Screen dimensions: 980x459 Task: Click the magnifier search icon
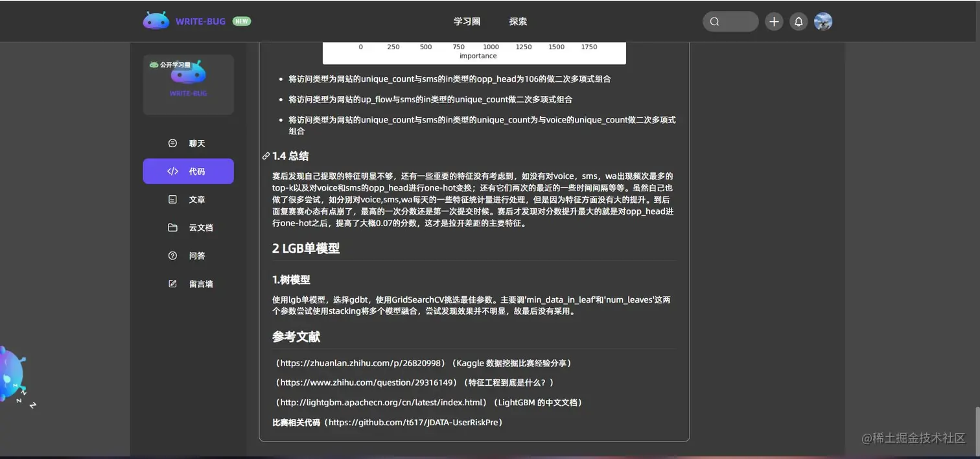pos(714,21)
